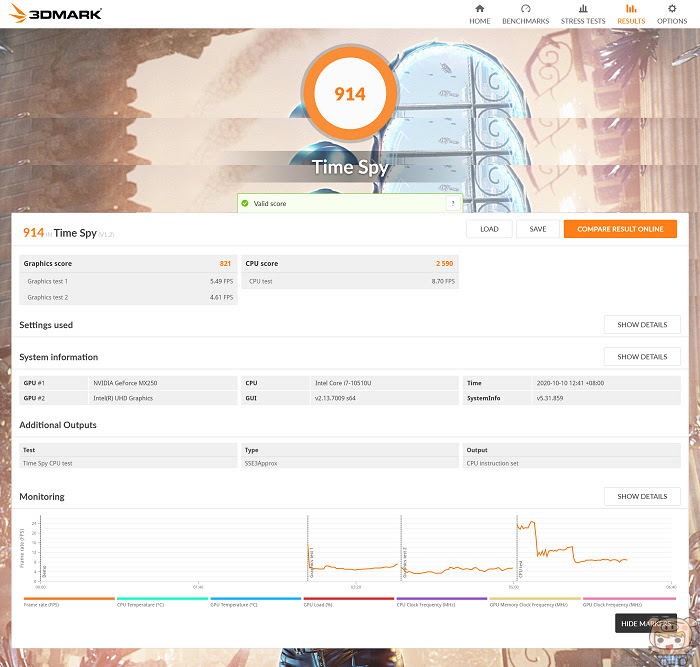Click Intel(R) UHD Graphics GPU entry
Viewport: 700px width, 667px height.
[123, 398]
